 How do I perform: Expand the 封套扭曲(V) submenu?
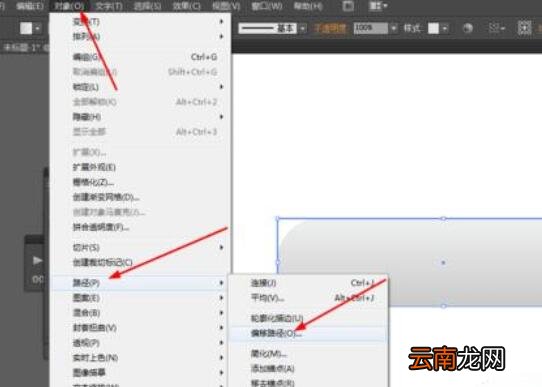(140, 328)
